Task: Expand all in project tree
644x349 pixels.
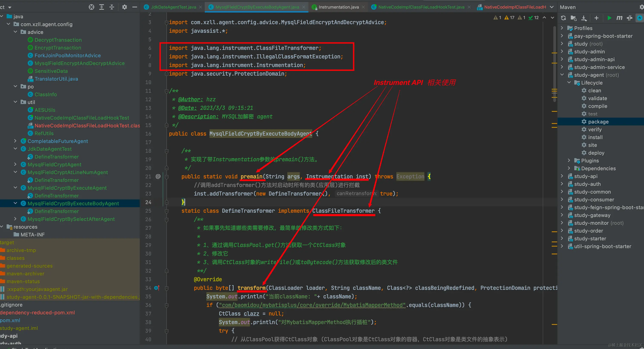Action: [x=102, y=7]
